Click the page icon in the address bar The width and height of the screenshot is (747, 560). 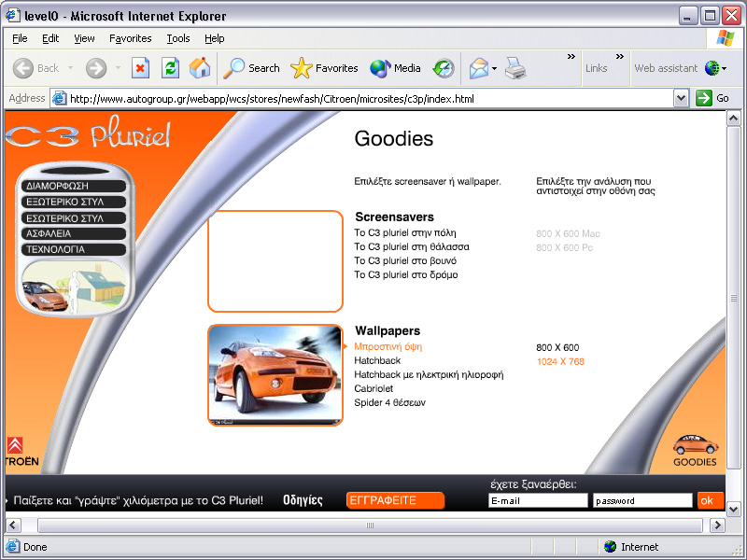(59, 99)
